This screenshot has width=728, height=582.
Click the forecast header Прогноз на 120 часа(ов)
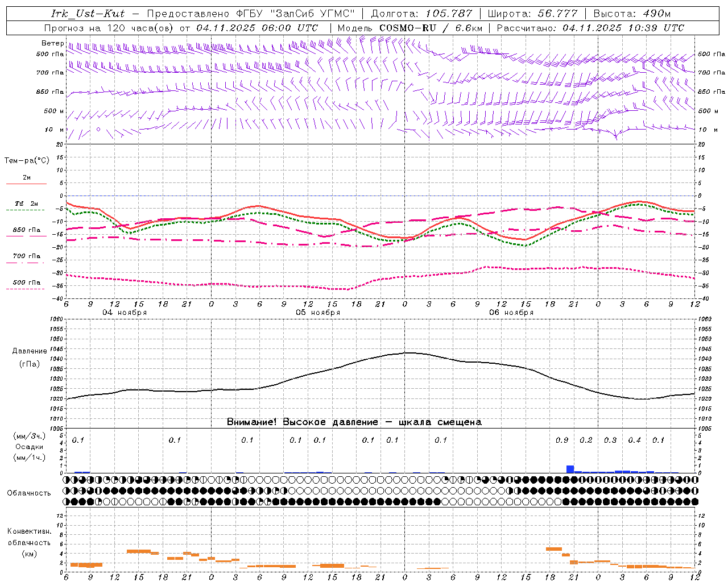tap(109, 28)
